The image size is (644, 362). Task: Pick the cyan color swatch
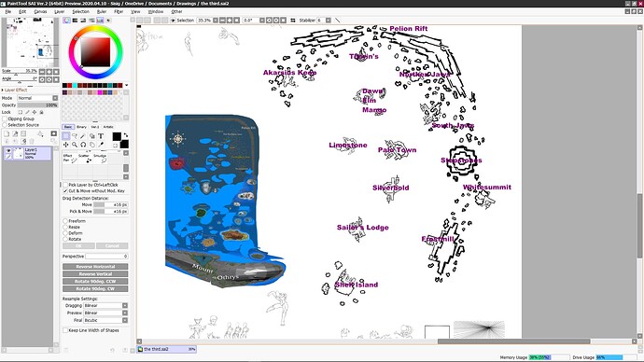[x=75, y=86]
